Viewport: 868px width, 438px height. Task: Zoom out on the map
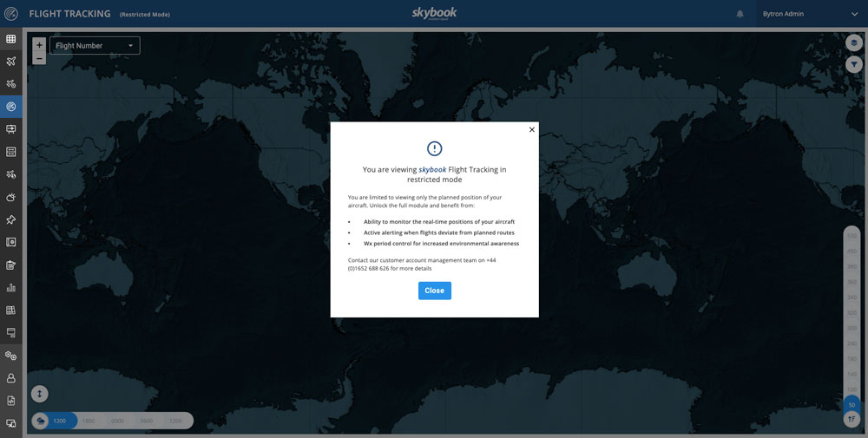[x=39, y=58]
